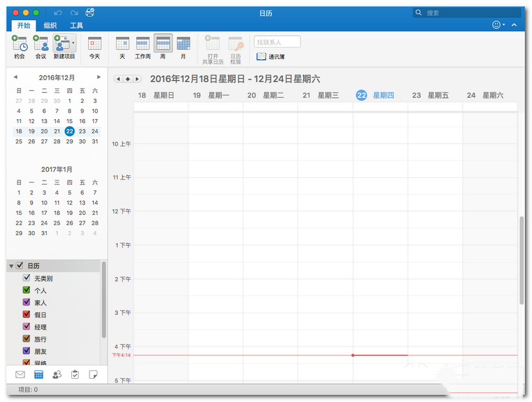Switch to Mail view
The image size is (532, 402).
click(x=20, y=375)
